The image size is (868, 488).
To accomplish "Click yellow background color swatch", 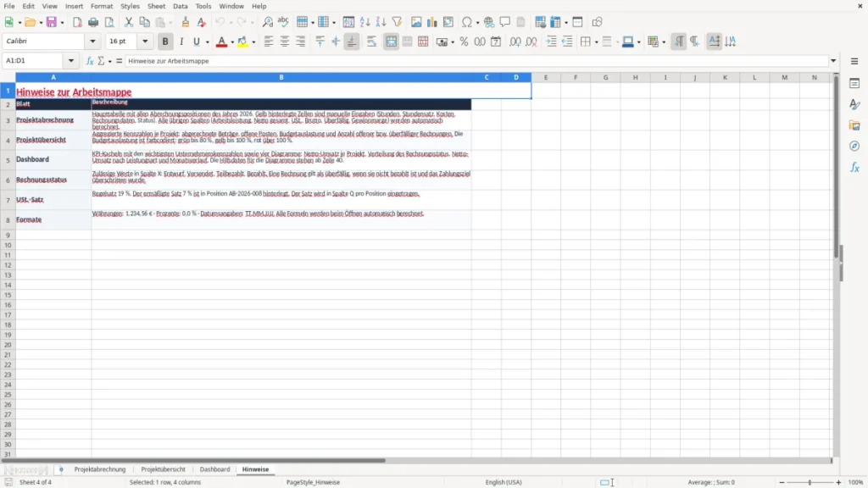I will click(242, 42).
